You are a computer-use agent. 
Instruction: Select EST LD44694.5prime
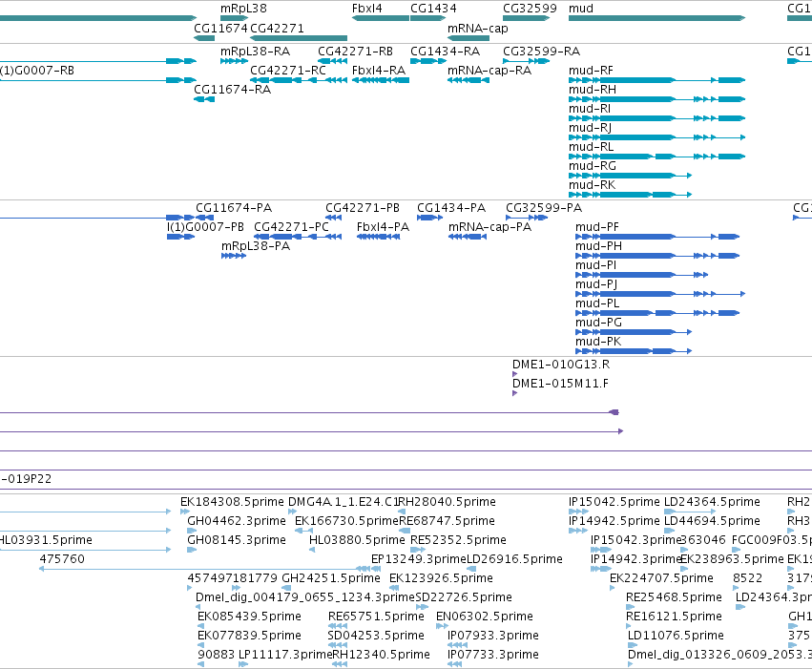pos(712,521)
